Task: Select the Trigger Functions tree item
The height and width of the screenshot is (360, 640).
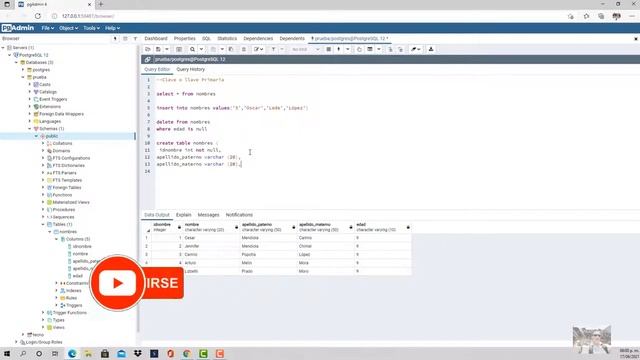Action: (x=70, y=313)
